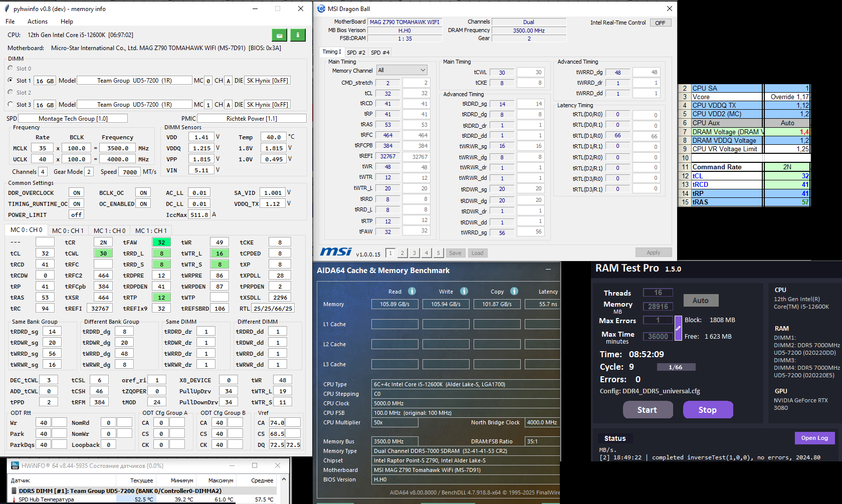Select the Slot 2 DIMM radio button
The image size is (842, 504).
tap(11, 92)
